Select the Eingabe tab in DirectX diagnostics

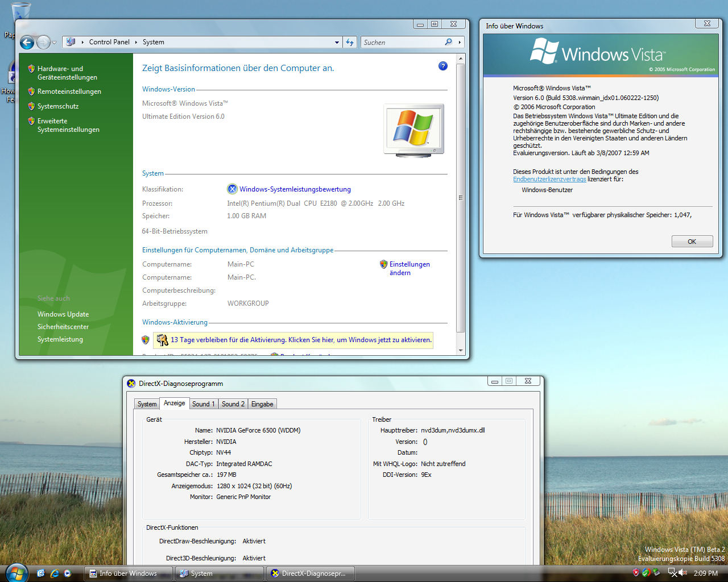click(x=262, y=404)
